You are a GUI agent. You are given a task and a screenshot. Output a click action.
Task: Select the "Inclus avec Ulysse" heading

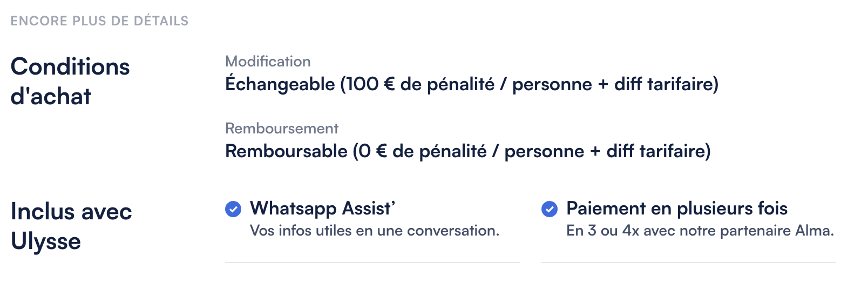click(x=71, y=226)
